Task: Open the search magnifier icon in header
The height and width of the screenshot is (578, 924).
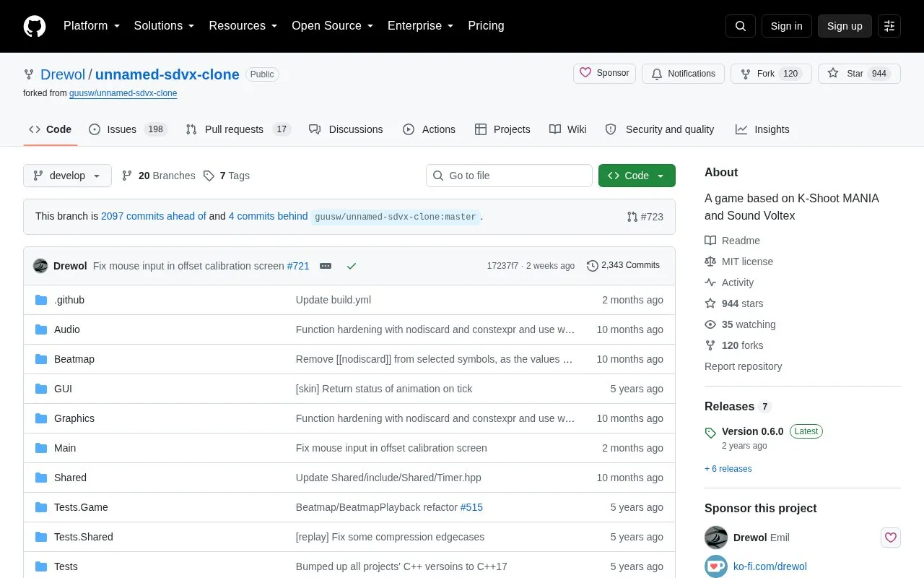Action: click(741, 26)
